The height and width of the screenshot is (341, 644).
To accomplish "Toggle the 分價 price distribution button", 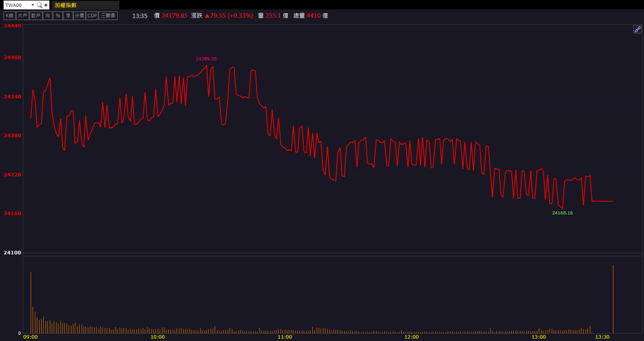I will coord(79,16).
